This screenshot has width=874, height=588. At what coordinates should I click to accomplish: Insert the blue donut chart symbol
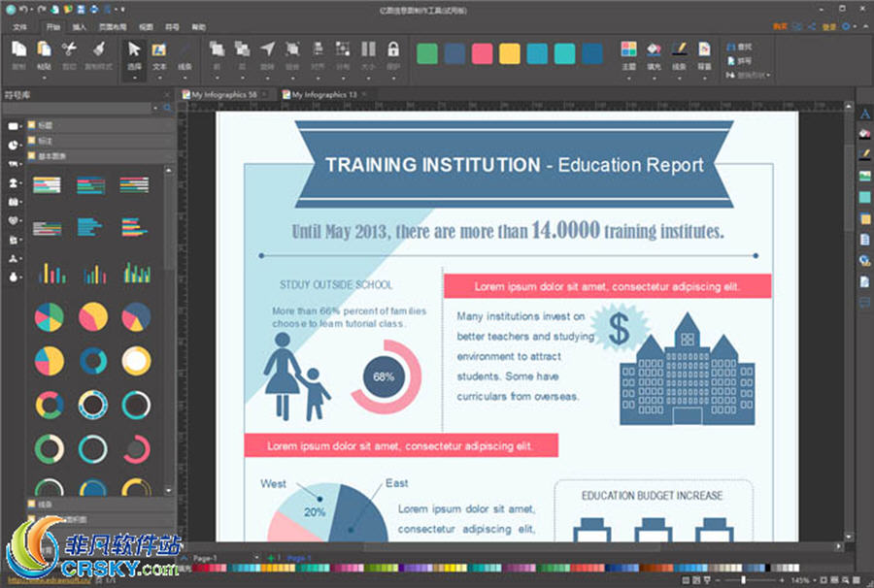(93, 361)
